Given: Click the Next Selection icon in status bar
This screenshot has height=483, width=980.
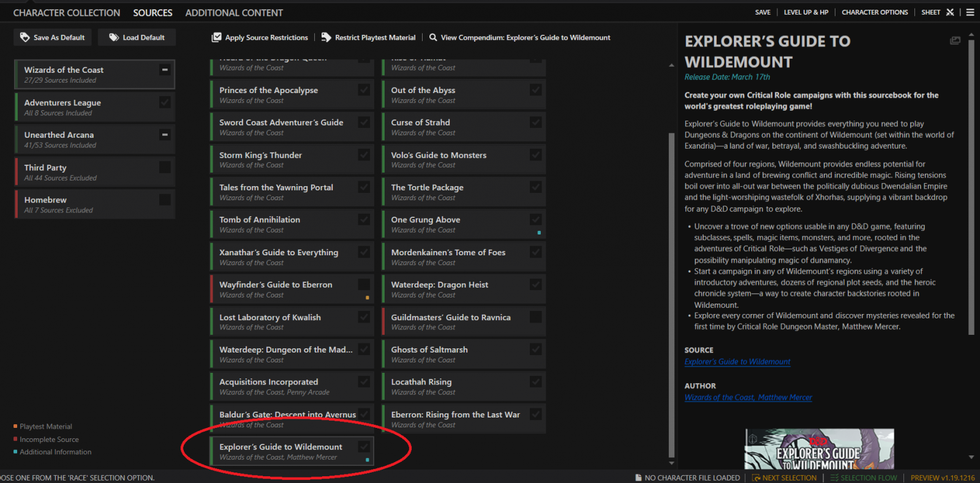Looking at the screenshot, I should tap(756, 477).
